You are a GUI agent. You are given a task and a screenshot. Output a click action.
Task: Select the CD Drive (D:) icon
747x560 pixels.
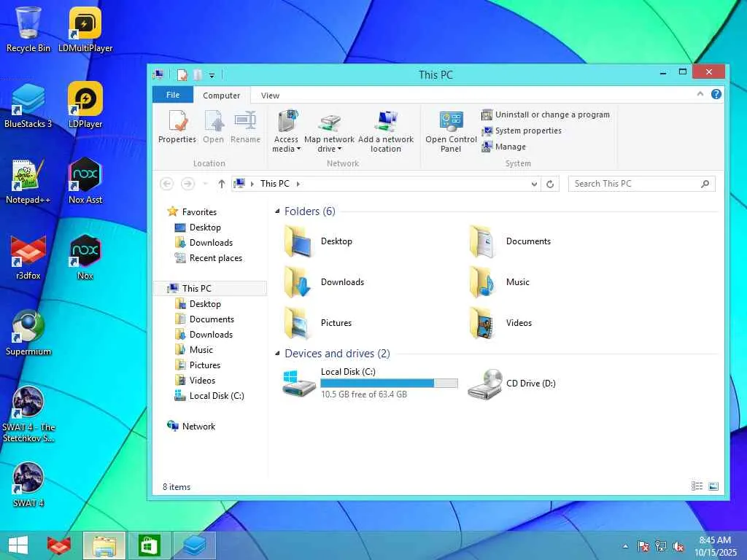[x=485, y=384]
